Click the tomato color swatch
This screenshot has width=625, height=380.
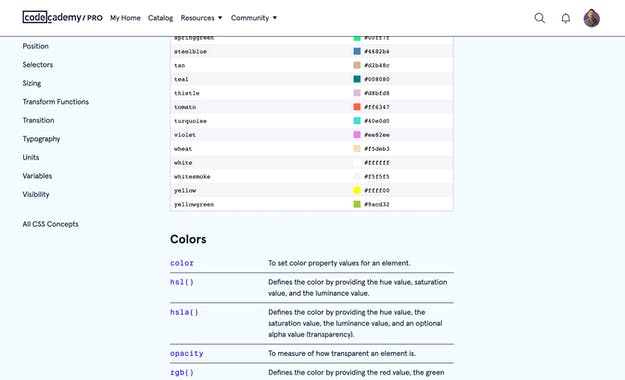357,107
